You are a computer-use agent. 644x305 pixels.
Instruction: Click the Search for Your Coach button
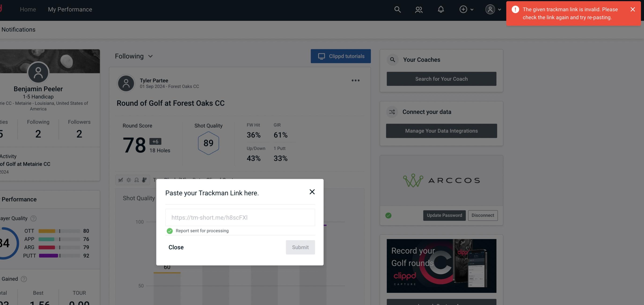(x=442, y=78)
